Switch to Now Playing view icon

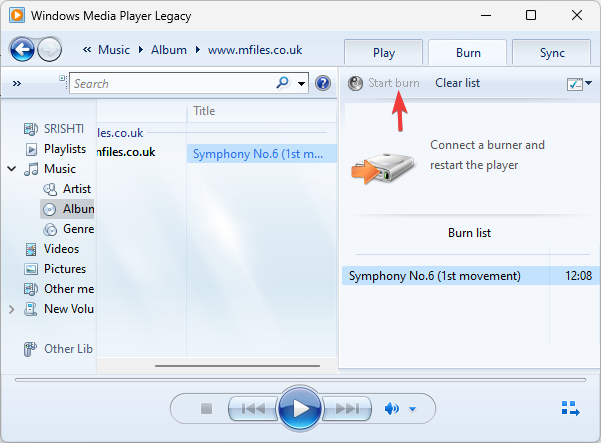(x=570, y=408)
